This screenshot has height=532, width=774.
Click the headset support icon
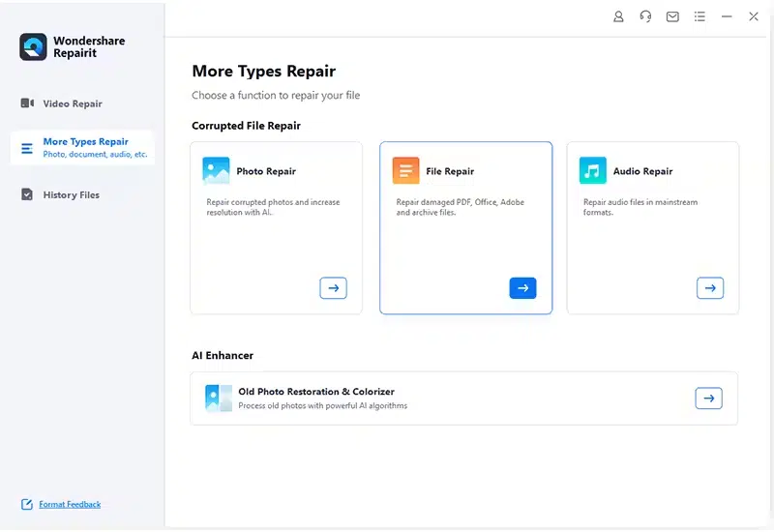[645, 16]
